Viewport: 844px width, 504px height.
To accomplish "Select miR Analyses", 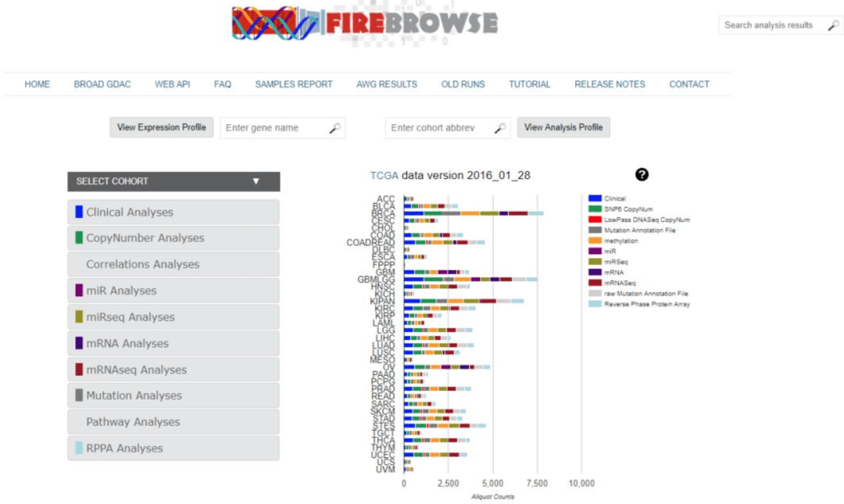I will pyautogui.click(x=173, y=291).
